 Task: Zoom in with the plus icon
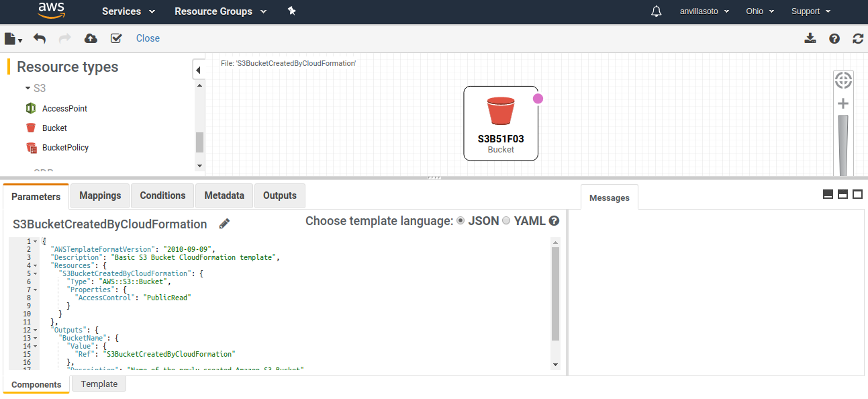[843, 103]
